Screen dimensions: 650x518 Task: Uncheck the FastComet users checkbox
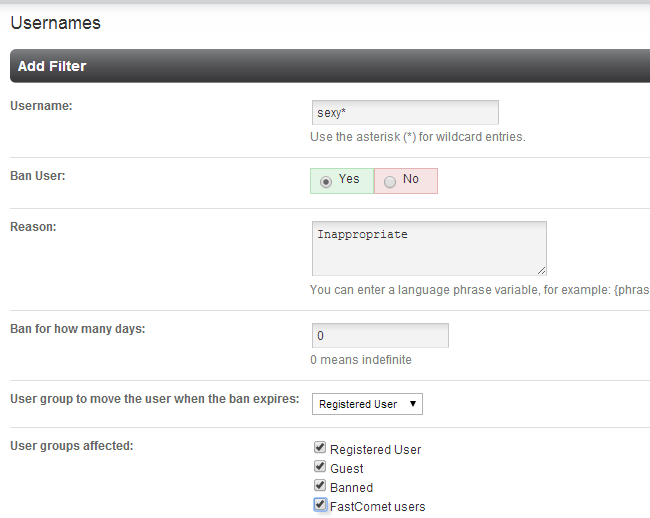pyautogui.click(x=320, y=504)
